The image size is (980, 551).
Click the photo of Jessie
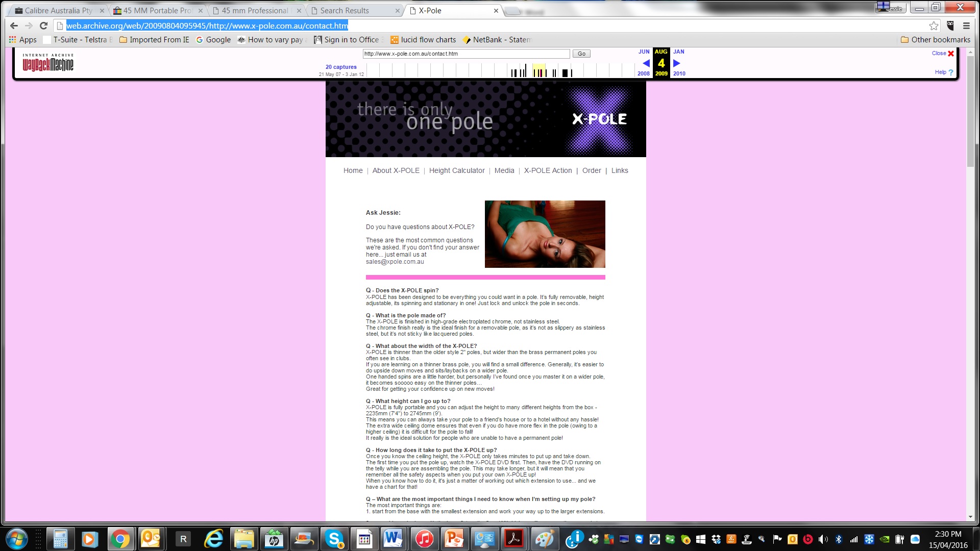tap(545, 234)
